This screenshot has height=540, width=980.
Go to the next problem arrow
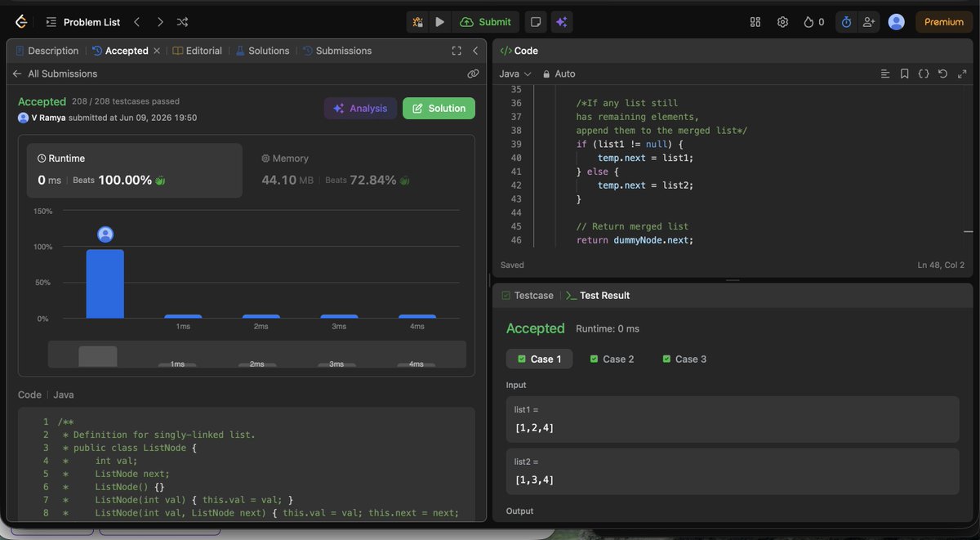159,22
